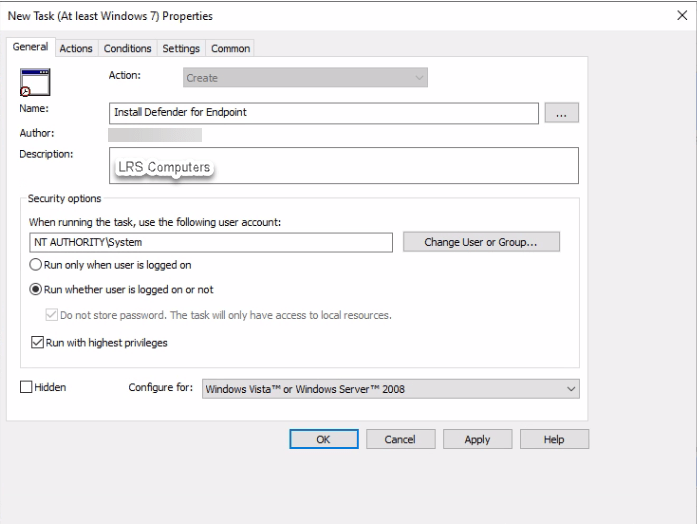Select 'Run whether user is logged on or not'

pyautogui.click(x=36, y=290)
